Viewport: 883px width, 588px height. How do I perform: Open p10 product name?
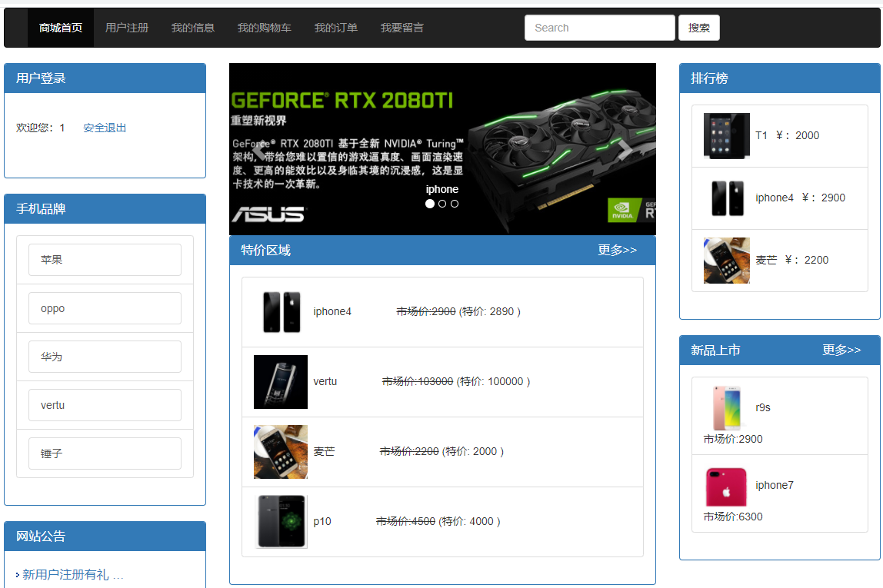322,522
